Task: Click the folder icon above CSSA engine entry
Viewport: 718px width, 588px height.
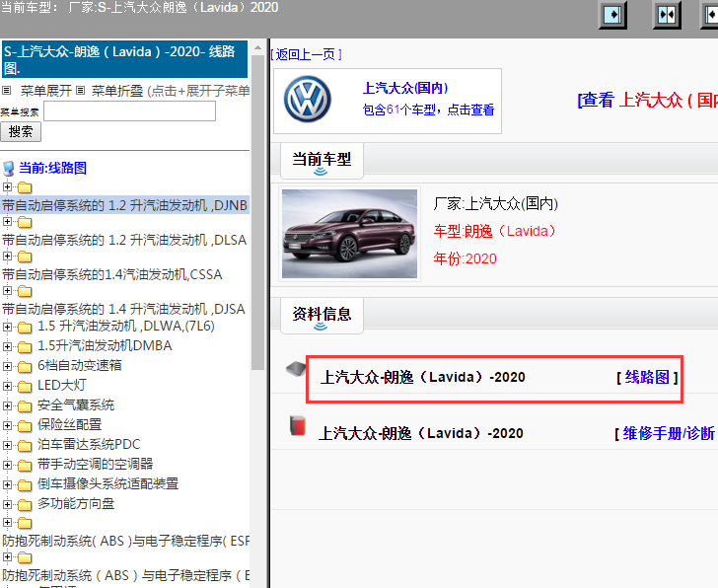Action: (25, 257)
